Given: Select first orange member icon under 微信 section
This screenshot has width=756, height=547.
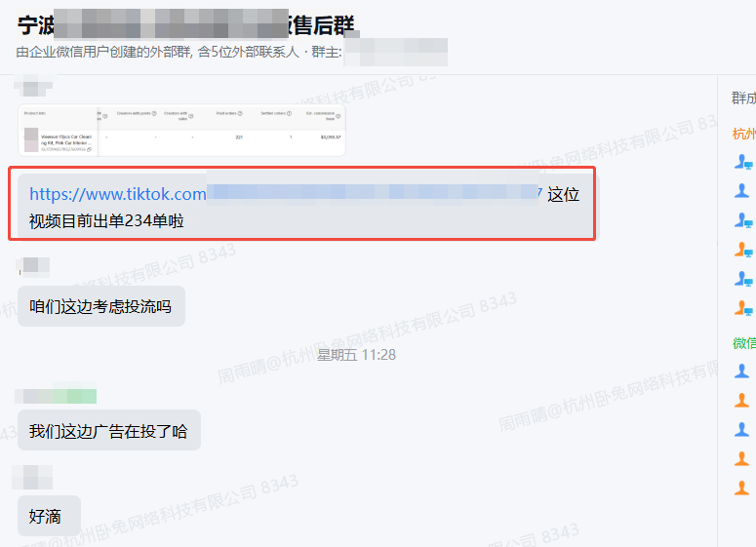Looking at the screenshot, I should pos(742,400).
